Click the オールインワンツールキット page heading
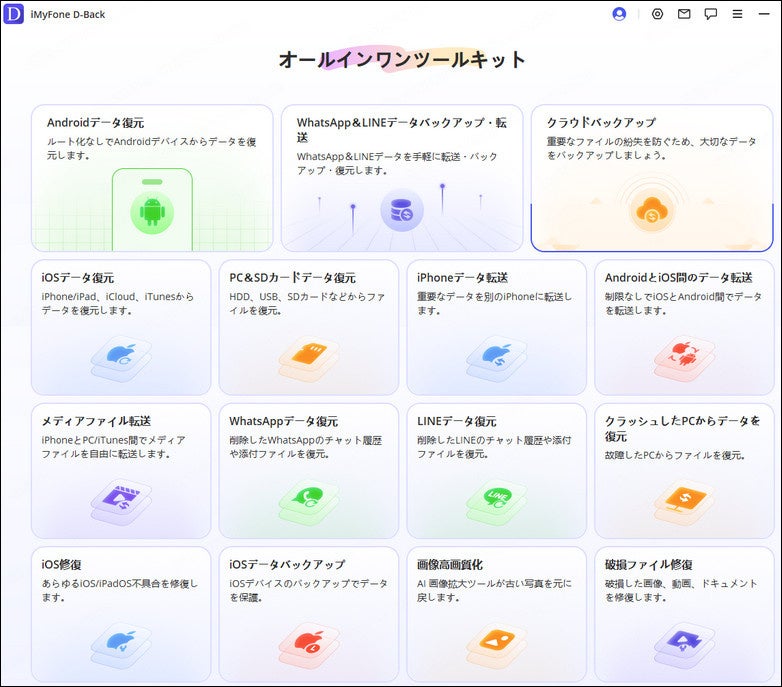782x687 pixels. coord(401,60)
